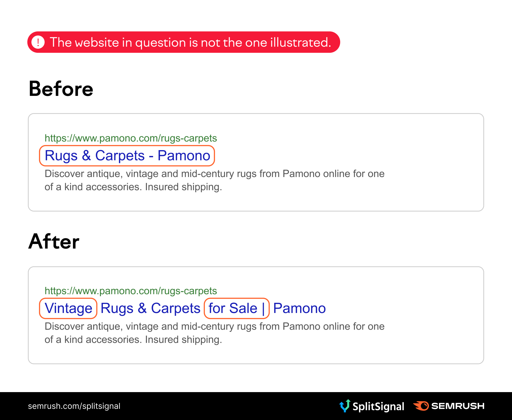The width and height of the screenshot is (512, 420).
Task: Click the highlighted 'Vintage' word in After title
Action: point(68,308)
